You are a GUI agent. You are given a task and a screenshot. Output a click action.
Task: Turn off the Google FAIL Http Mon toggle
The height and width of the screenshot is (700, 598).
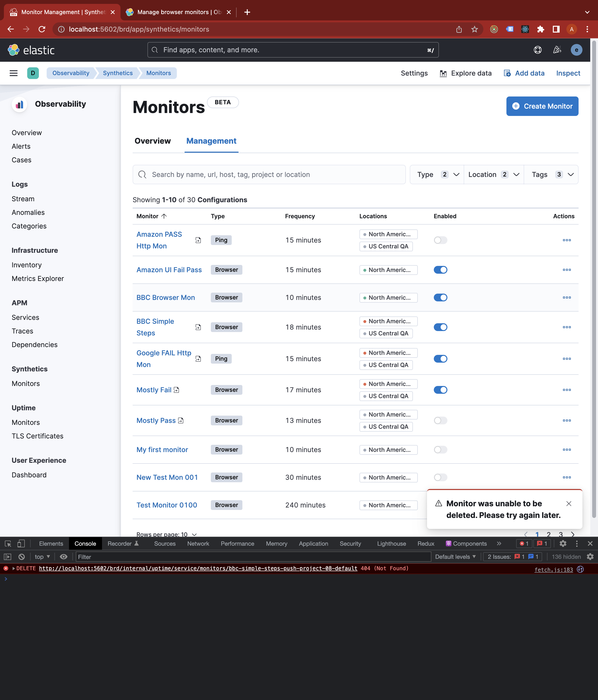tap(440, 359)
